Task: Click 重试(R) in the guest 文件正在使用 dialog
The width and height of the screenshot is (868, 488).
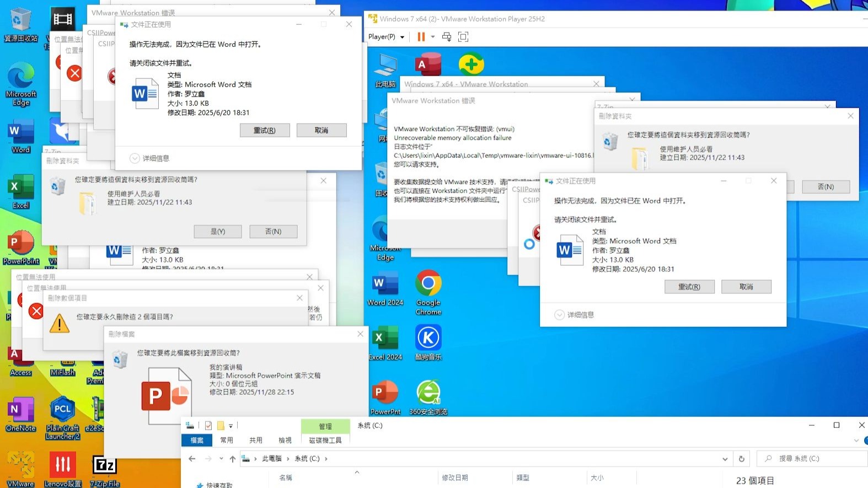Action: point(689,287)
